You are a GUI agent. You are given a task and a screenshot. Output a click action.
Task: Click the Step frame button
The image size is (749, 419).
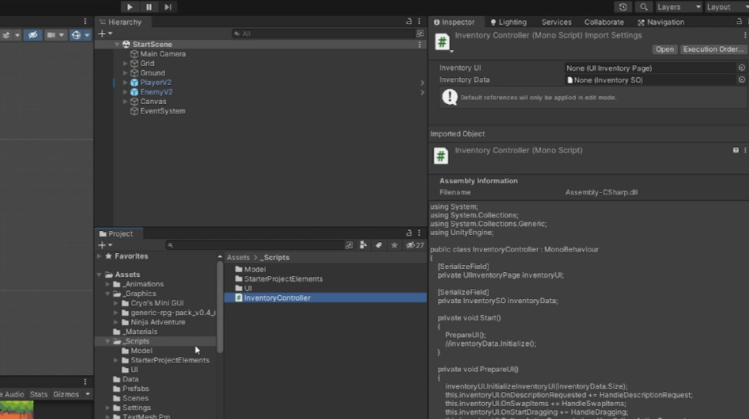click(x=167, y=7)
